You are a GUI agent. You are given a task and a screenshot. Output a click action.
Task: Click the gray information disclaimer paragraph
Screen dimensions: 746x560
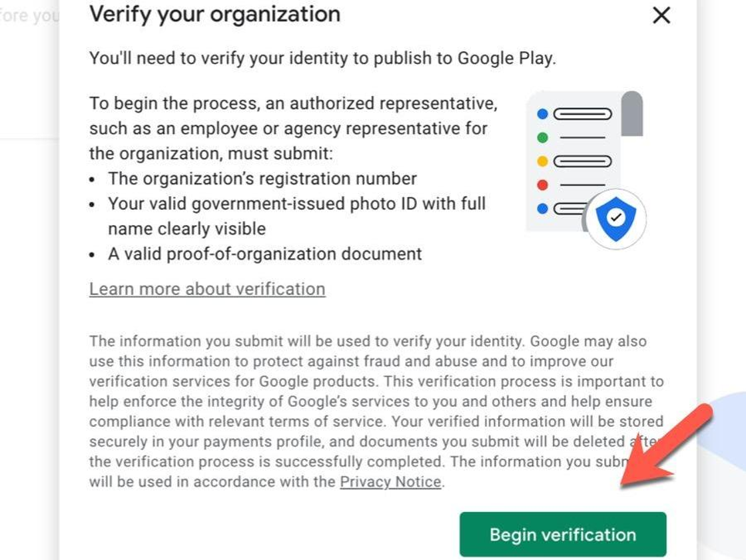[376, 411]
